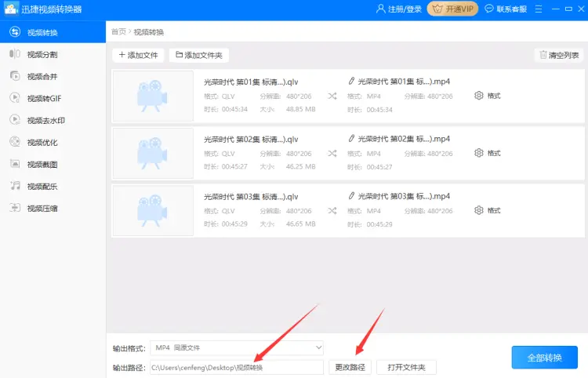588x378 pixels.
Task: Click source filename 光荣时代 第02集 标清...).qlv
Action: pos(251,140)
